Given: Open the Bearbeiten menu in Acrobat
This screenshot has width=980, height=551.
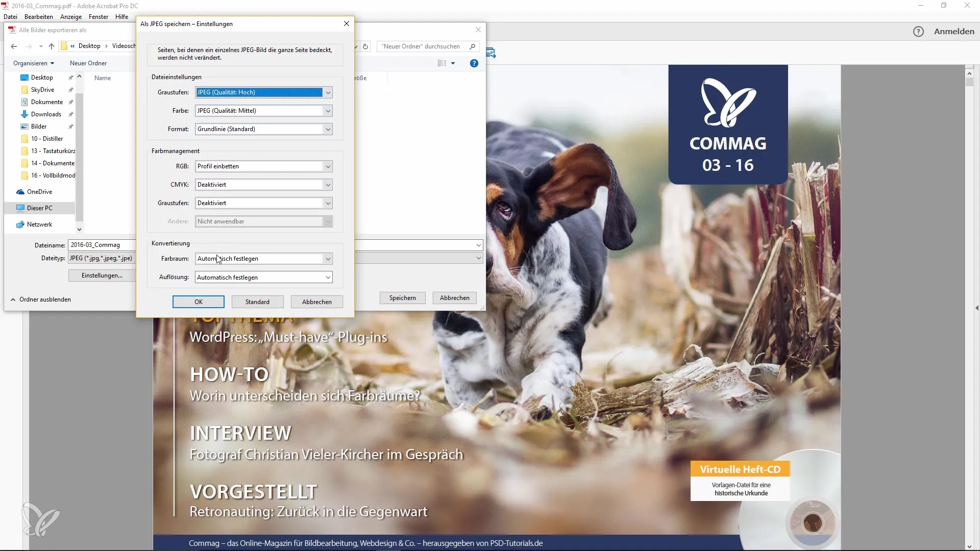Looking at the screenshot, I should pyautogui.click(x=37, y=16).
